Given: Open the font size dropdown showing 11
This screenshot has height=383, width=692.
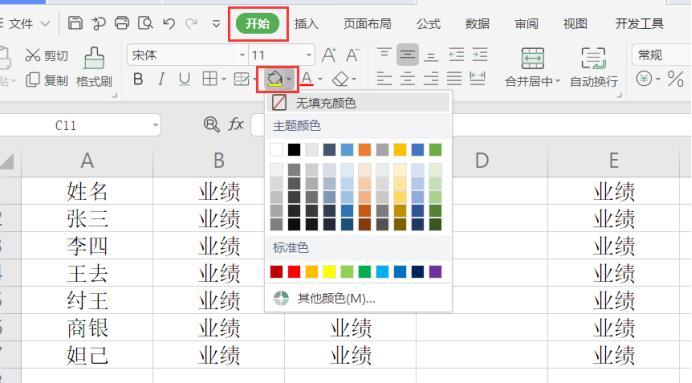Looking at the screenshot, I should coord(282,55).
